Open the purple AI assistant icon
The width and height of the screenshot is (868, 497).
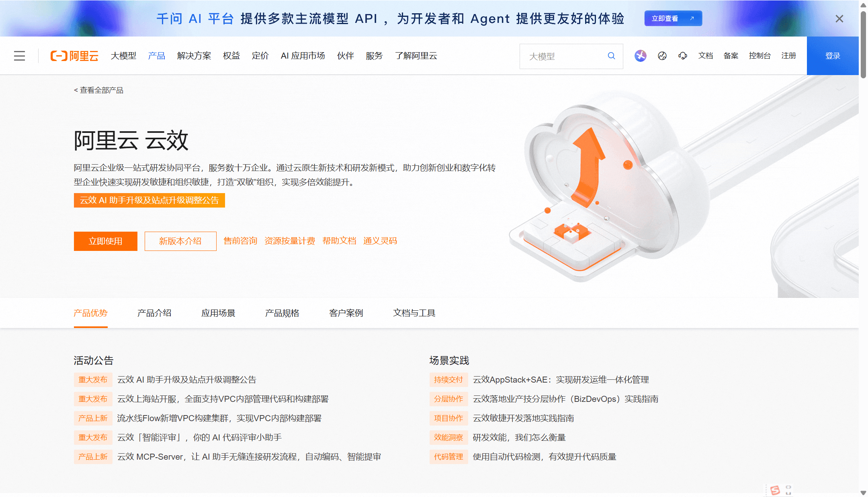click(x=641, y=56)
